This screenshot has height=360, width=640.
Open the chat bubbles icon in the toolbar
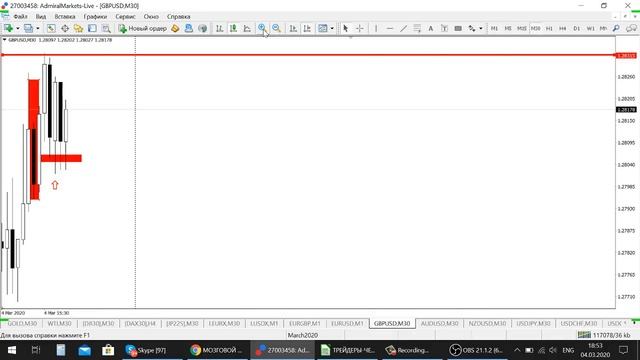[631, 28]
